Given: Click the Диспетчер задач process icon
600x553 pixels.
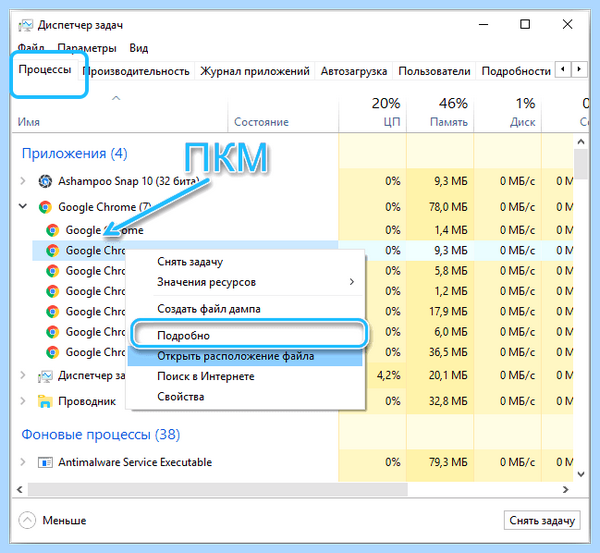Looking at the screenshot, I should 45,377.
